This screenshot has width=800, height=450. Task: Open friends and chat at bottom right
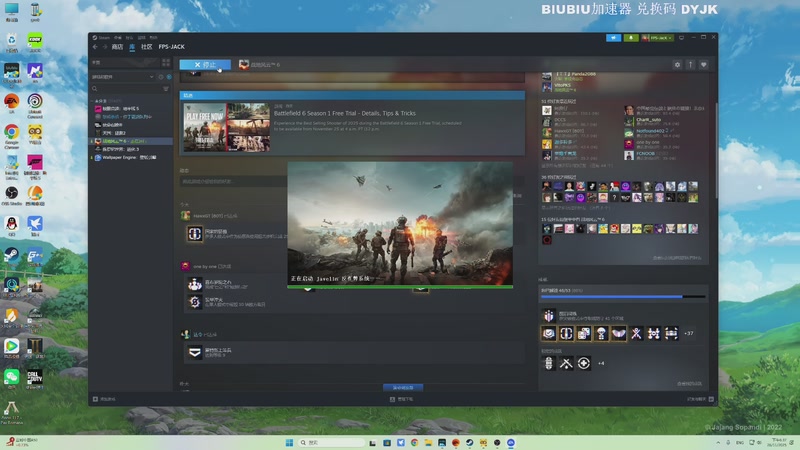(700, 399)
